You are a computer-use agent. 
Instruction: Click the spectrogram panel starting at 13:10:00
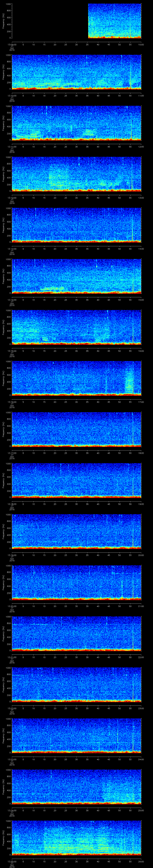pyautogui.click(x=77, y=72)
